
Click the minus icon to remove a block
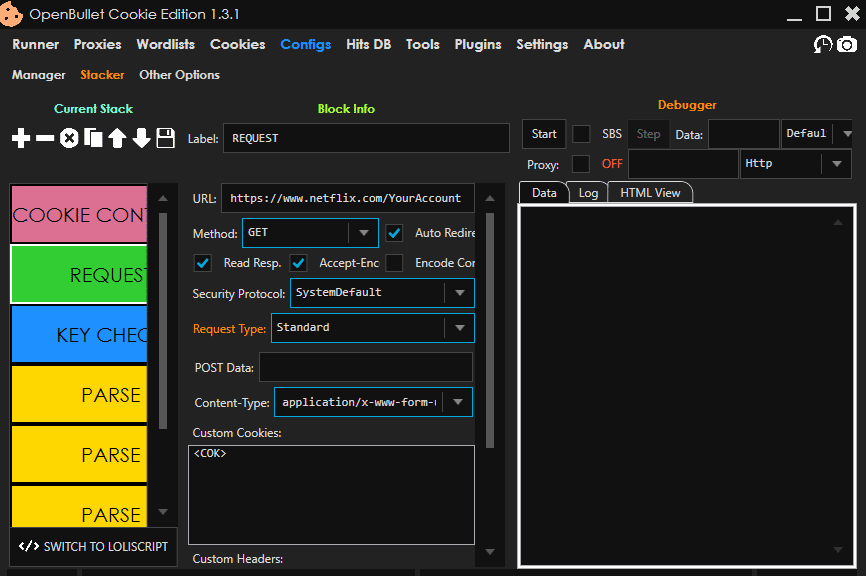pyautogui.click(x=45, y=139)
